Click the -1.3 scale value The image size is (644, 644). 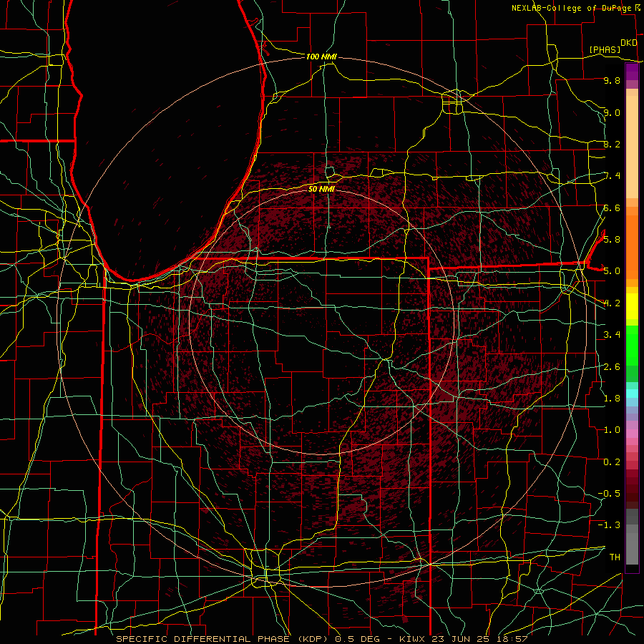click(x=609, y=525)
